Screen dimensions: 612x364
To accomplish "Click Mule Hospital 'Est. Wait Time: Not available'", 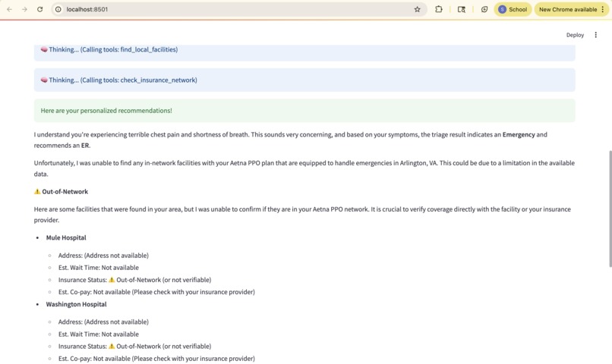I will pyautogui.click(x=99, y=268).
